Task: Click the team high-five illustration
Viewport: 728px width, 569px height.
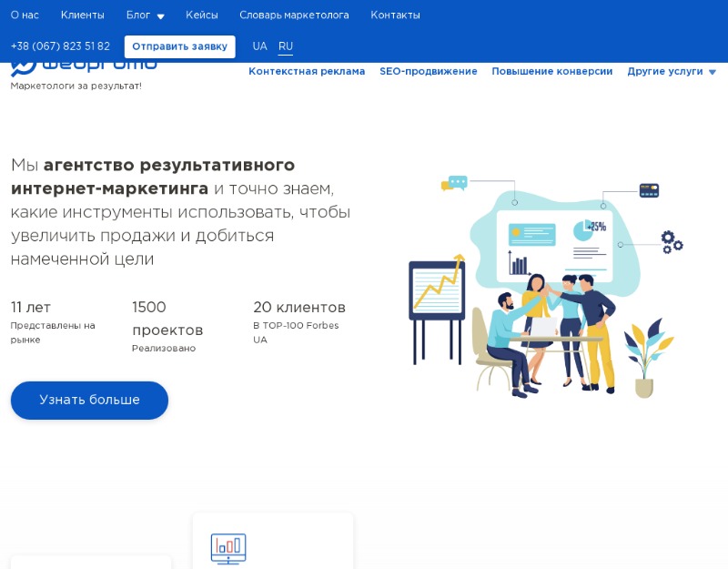Action: 545,334
